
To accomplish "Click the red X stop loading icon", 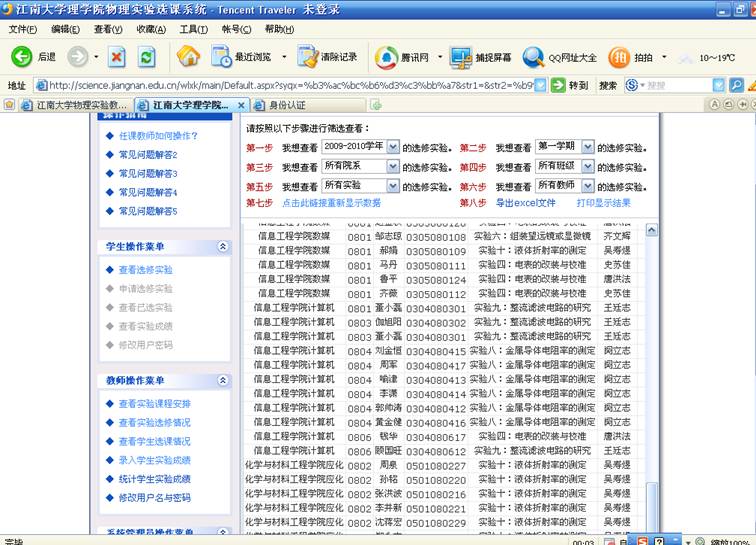I will 117,57.
